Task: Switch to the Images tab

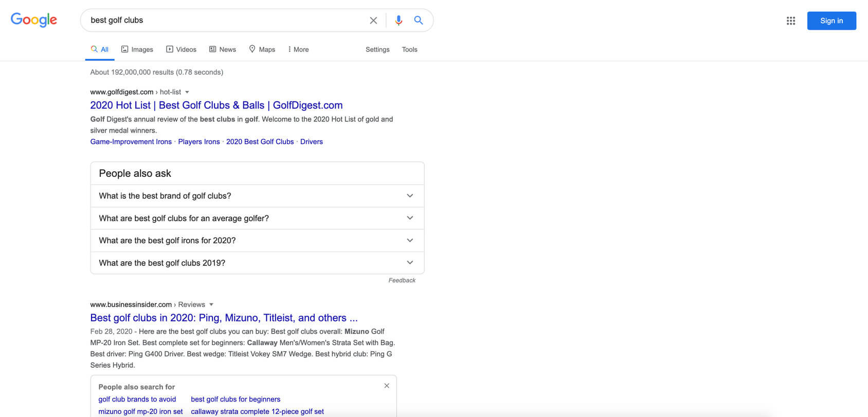Action: point(137,49)
